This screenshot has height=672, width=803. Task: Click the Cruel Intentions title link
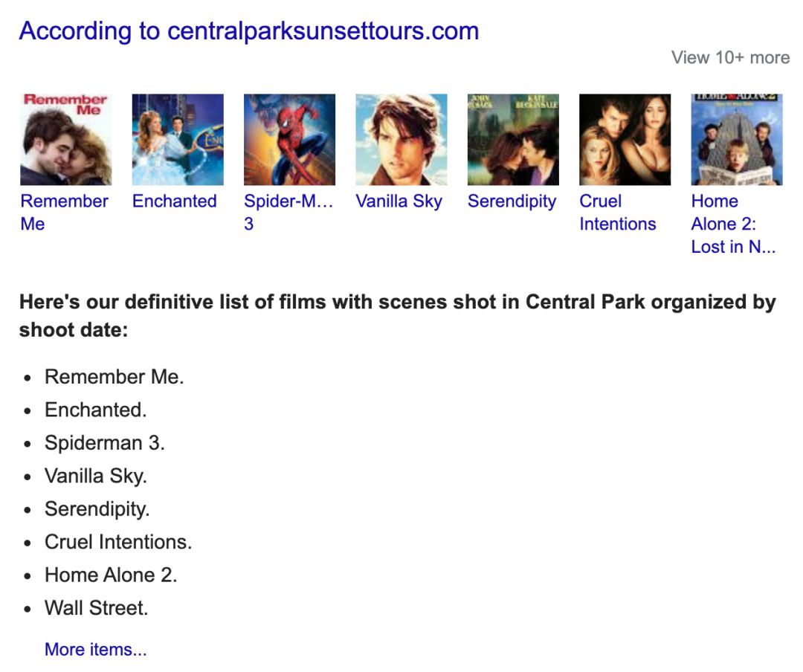tap(618, 212)
